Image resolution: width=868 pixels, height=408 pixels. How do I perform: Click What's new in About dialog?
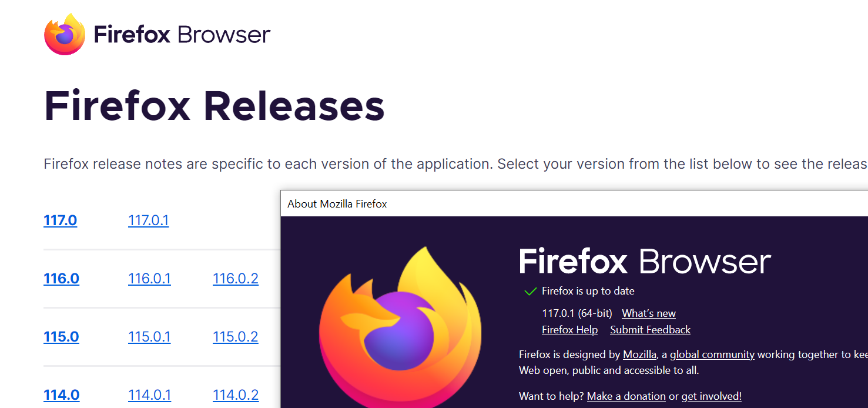(649, 313)
